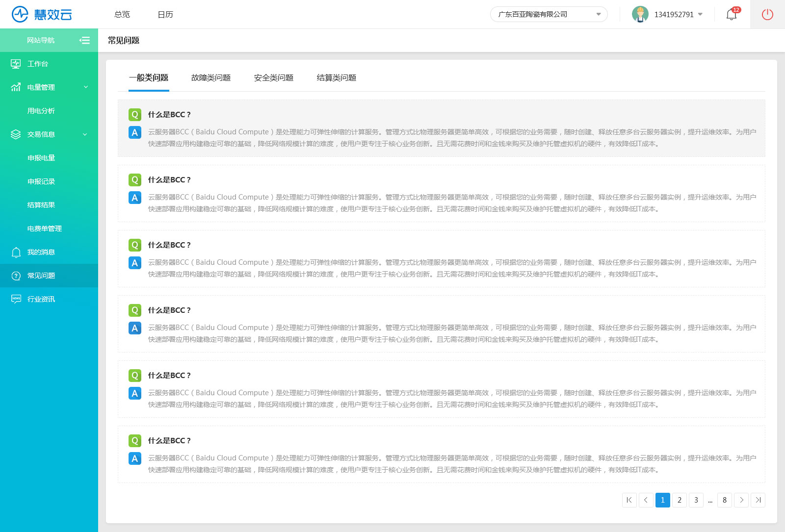Select 申报记录 in the sidebar
The height and width of the screenshot is (532, 785).
[41, 181]
